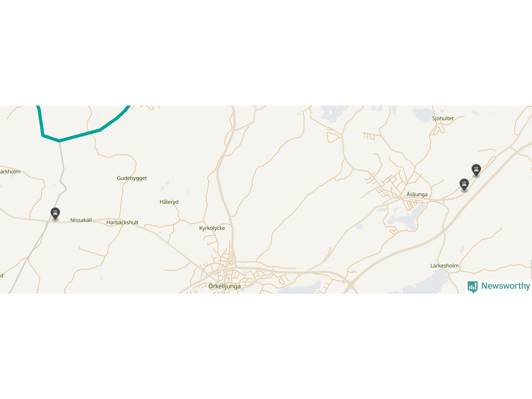
Task: Click the Lärkesholm map label
Action: [x=445, y=266]
